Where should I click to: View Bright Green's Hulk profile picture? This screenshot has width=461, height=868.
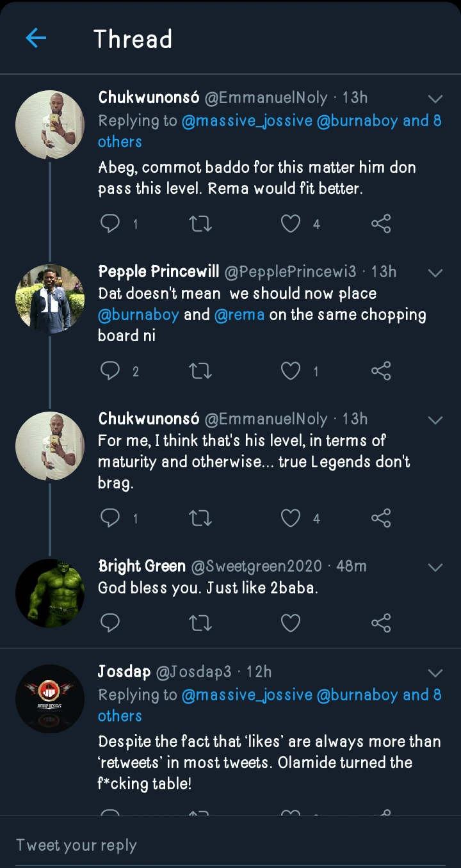click(50, 593)
